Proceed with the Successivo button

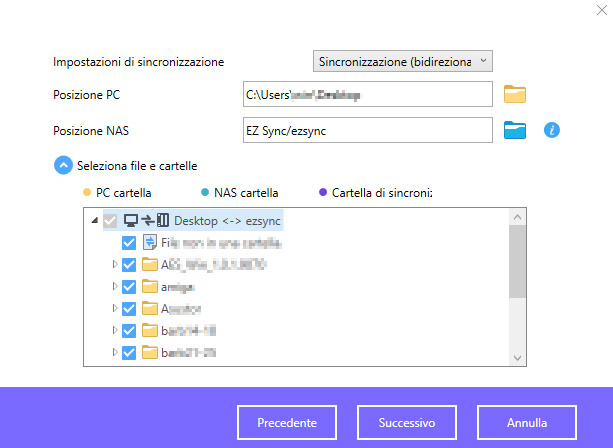pos(406,423)
